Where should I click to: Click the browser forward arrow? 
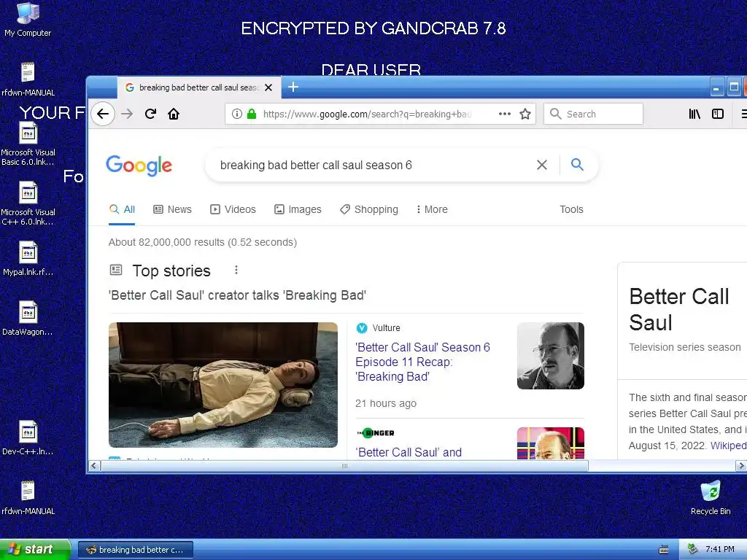[127, 114]
